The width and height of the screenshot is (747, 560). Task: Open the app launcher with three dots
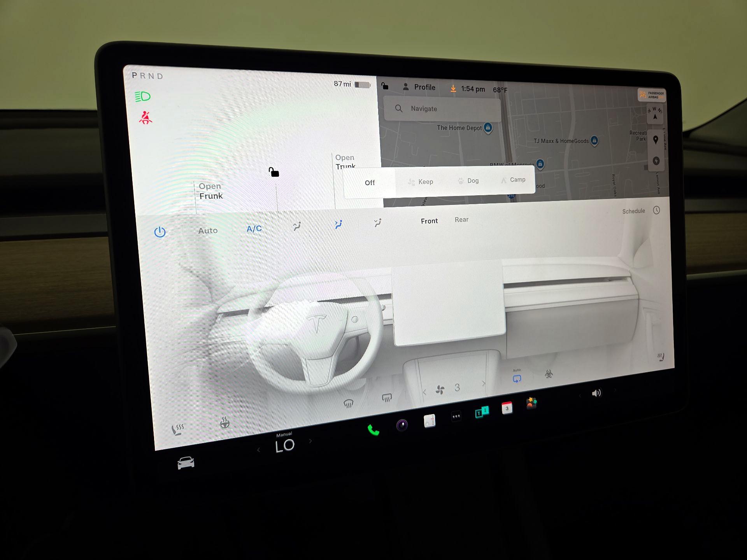(x=456, y=416)
